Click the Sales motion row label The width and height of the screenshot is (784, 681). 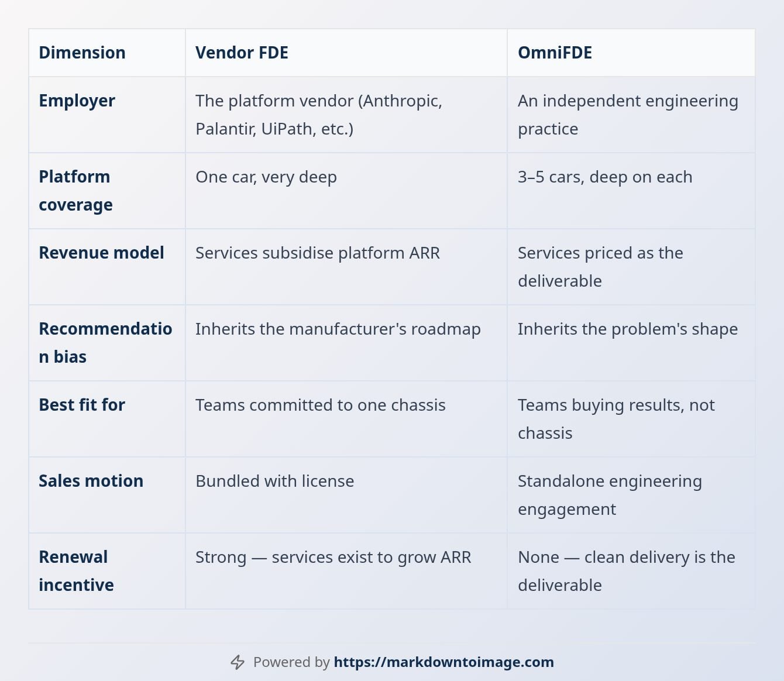[91, 481]
